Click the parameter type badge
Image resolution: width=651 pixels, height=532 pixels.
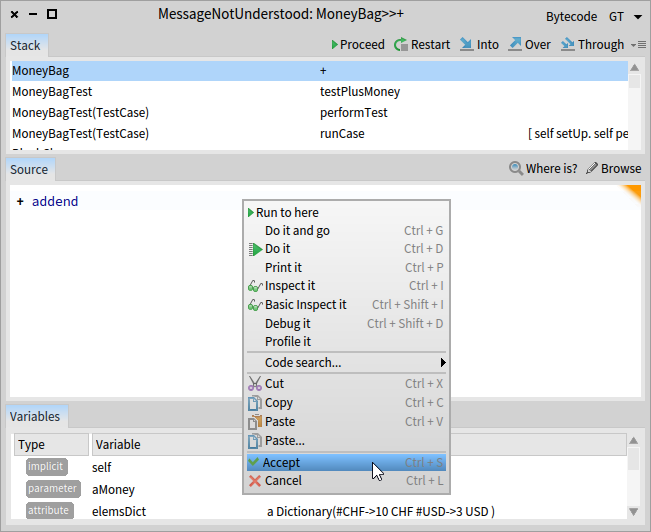pyautogui.click(x=53, y=489)
